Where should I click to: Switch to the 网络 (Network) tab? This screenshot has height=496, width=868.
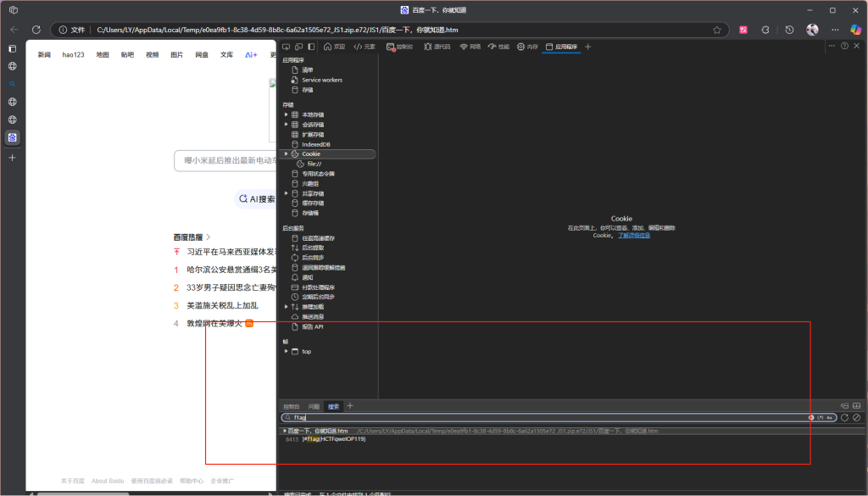(x=470, y=47)
